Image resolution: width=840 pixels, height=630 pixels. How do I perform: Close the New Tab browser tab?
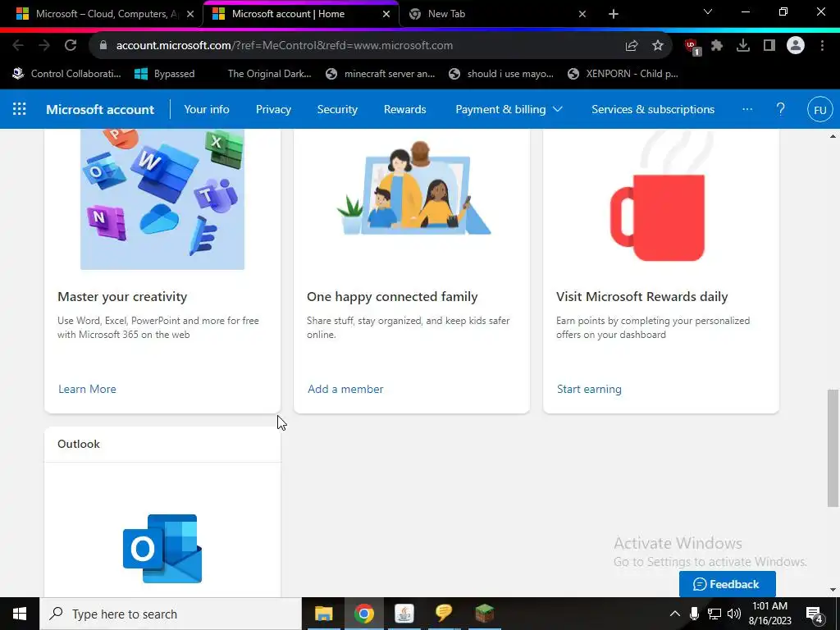click(582, 14)
